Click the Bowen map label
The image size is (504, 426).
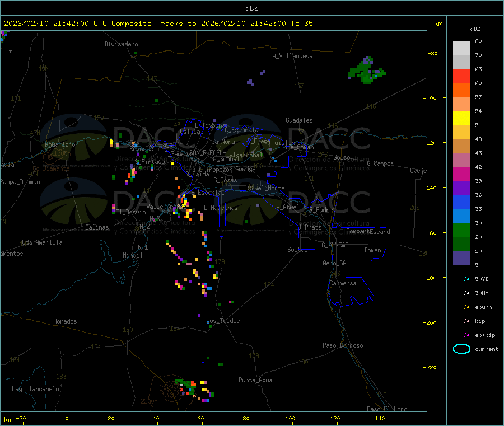coord(373,250)
